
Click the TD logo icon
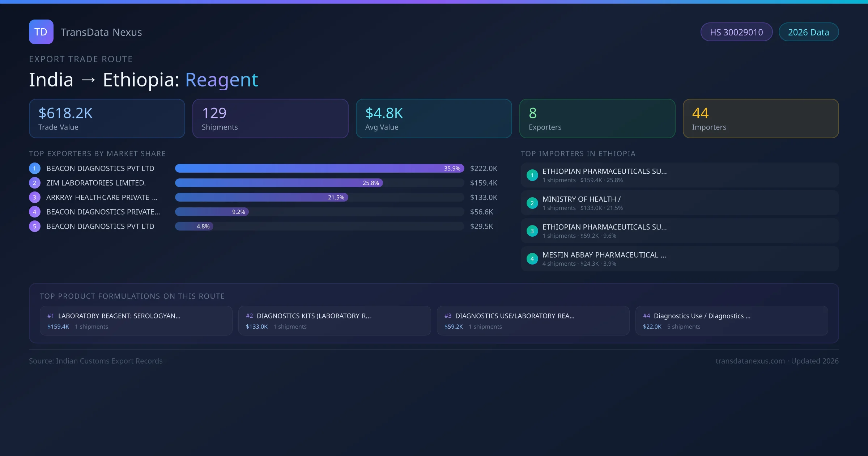click(x=41, y=32)
